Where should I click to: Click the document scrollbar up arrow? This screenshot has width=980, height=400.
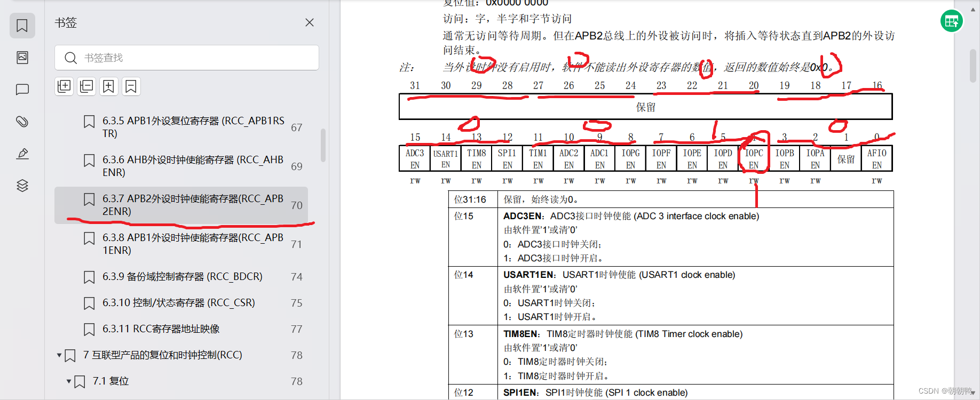pos(973,10)
